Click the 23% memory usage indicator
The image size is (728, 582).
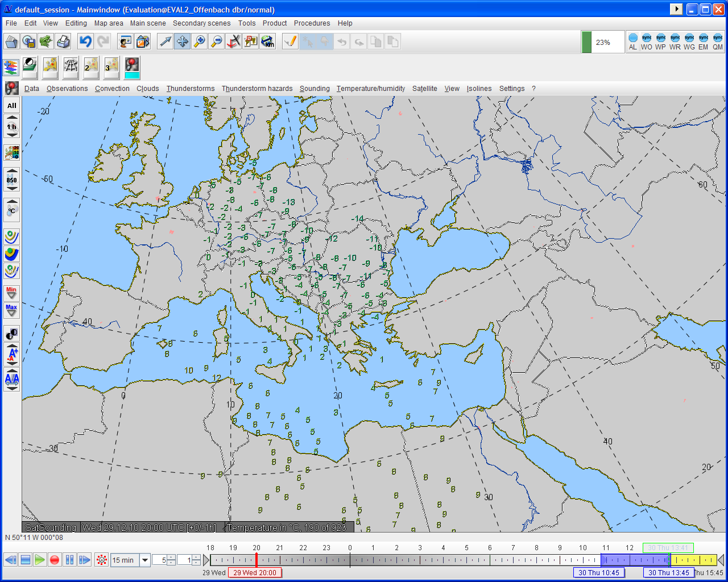[603, 42]
